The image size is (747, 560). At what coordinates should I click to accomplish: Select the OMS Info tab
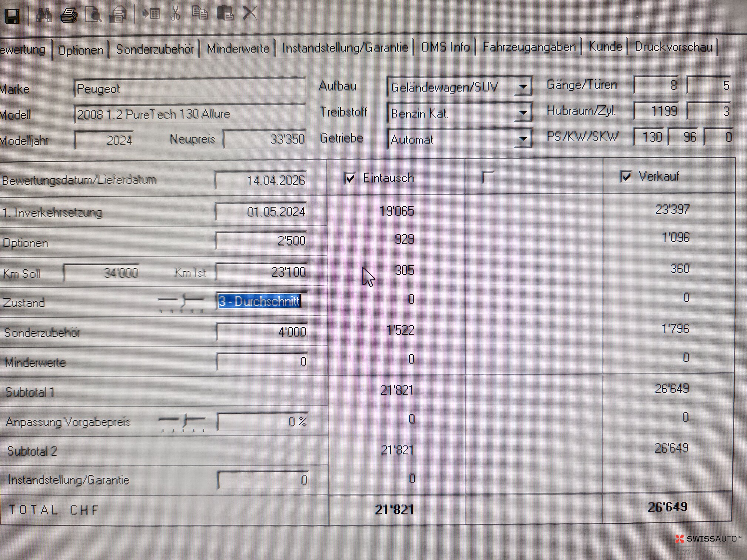[445, 47]
